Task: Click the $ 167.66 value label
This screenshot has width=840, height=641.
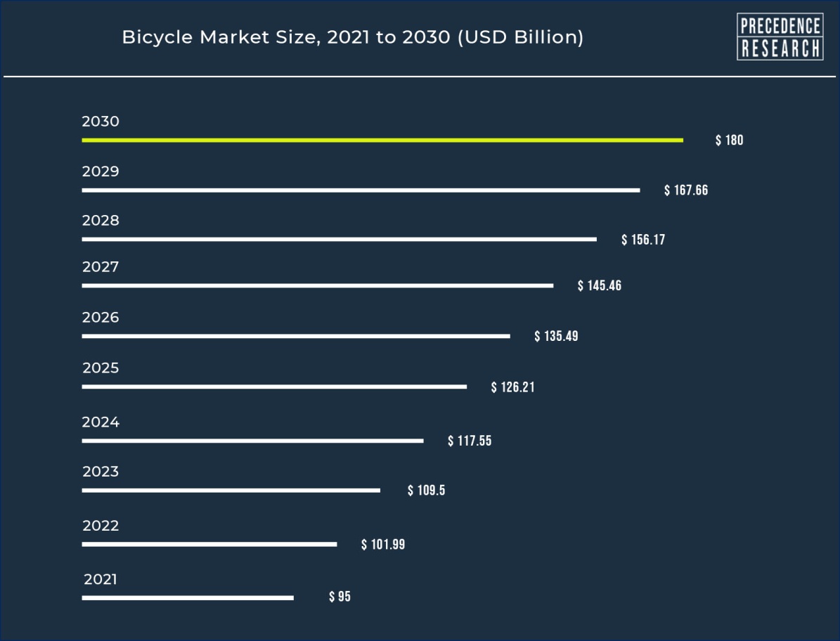Action: pyautogui.click(x=686, y=190)
